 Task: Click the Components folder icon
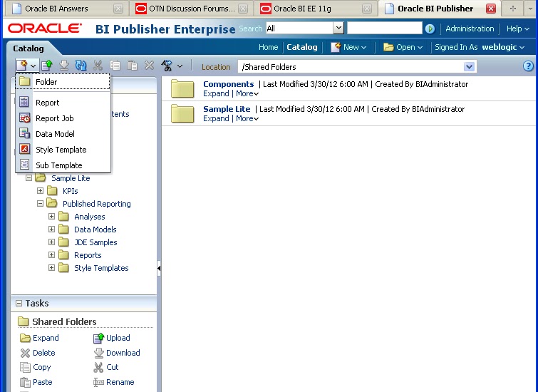click(x=182, y=88)
